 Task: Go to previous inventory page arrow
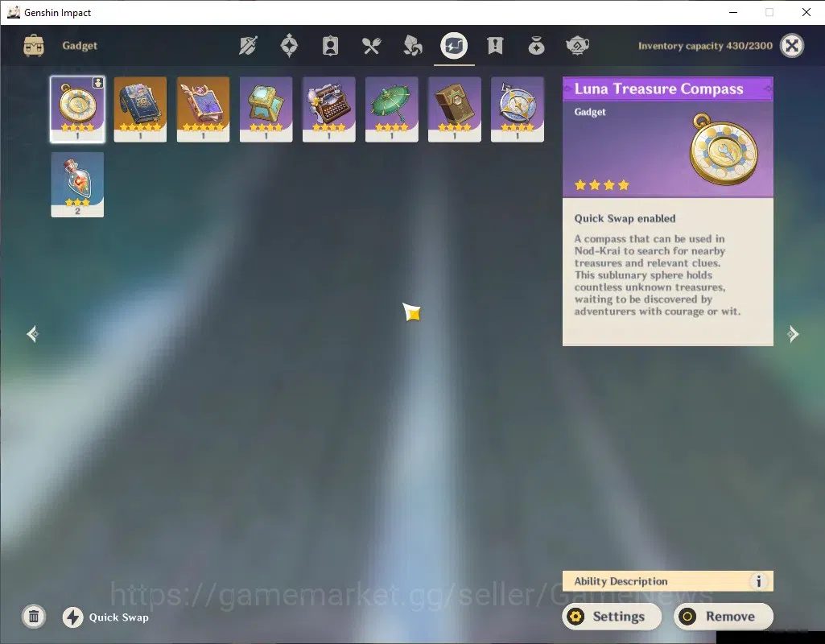(x=33, y=334)
